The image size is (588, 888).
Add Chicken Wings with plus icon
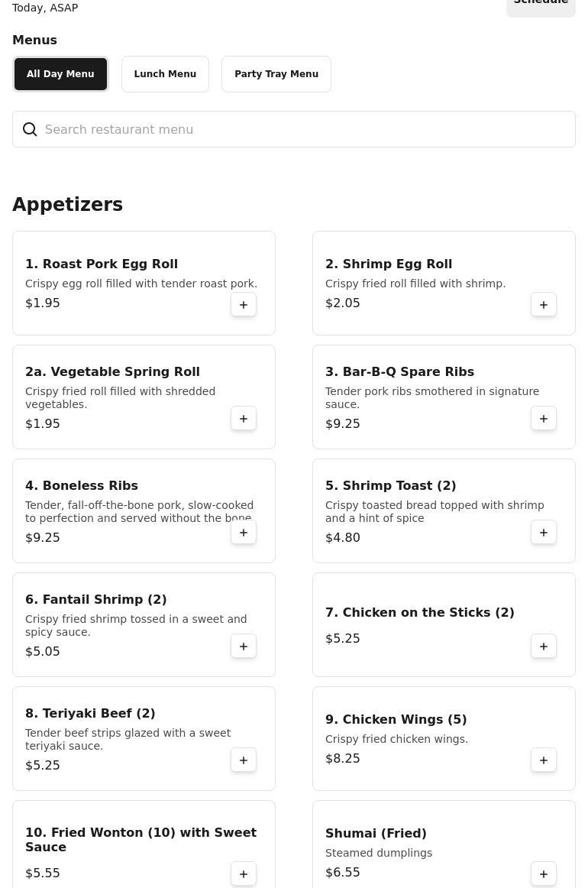coord(544,760)
